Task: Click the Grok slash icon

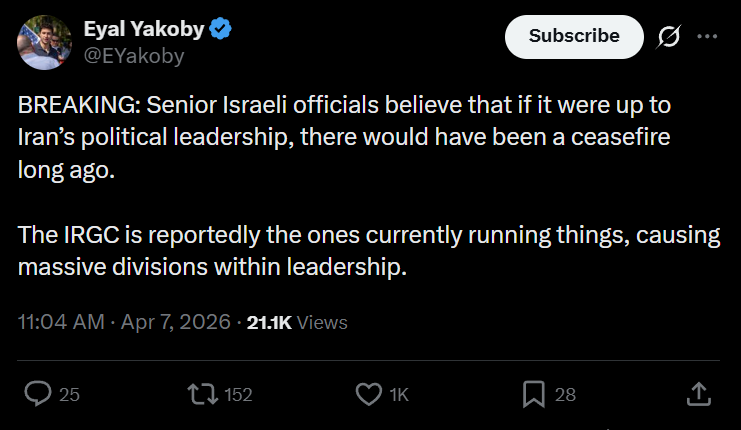Action: tap(668, 36)
